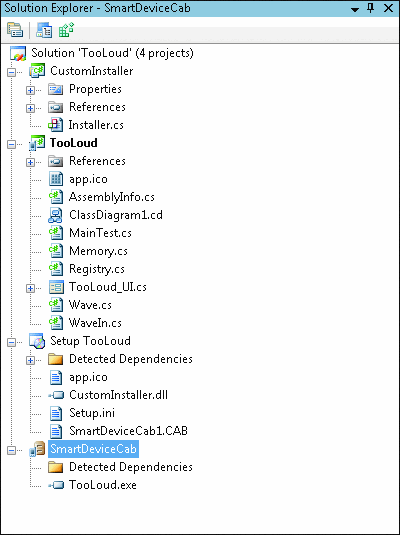Click the AssemblyInfo.cs file icon

[x=56, y=197]
